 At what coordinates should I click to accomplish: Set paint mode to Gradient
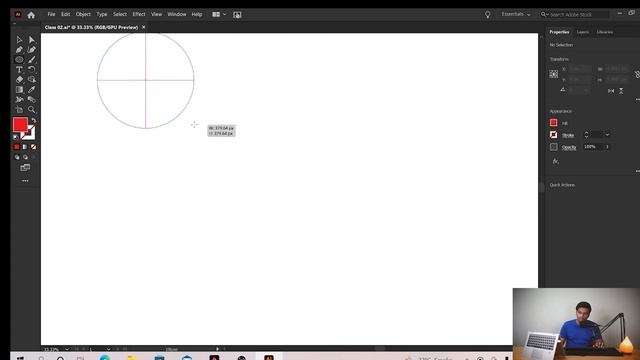(x=25, y=147)
